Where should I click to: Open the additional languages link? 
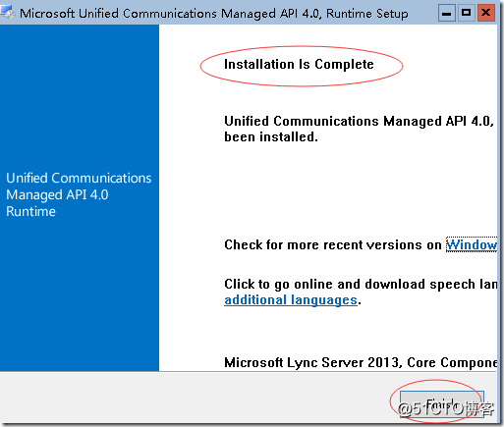291,300
